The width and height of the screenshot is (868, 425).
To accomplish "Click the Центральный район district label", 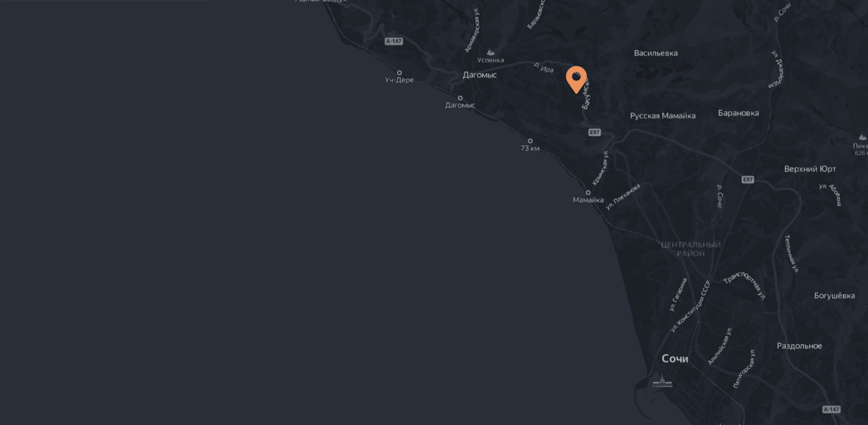I will pos(691,249).
